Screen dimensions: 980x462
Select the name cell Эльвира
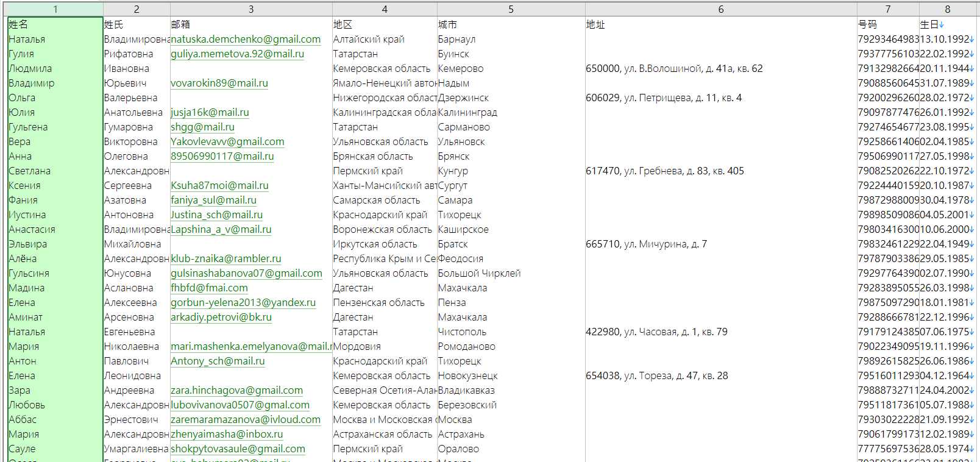55,244
